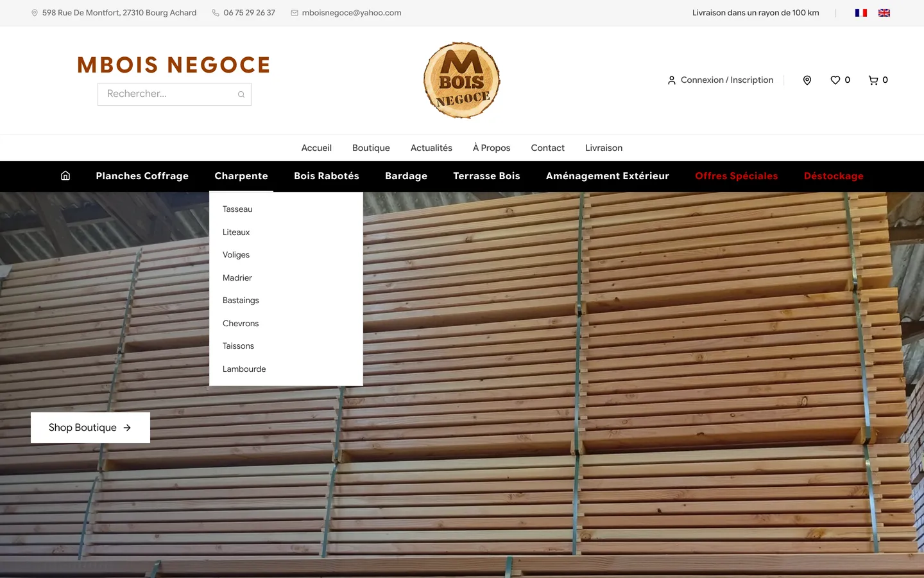Open Bois Rabotés category
Image resolution: width=924 pixels, height=578 pixels.
[327, 176]
